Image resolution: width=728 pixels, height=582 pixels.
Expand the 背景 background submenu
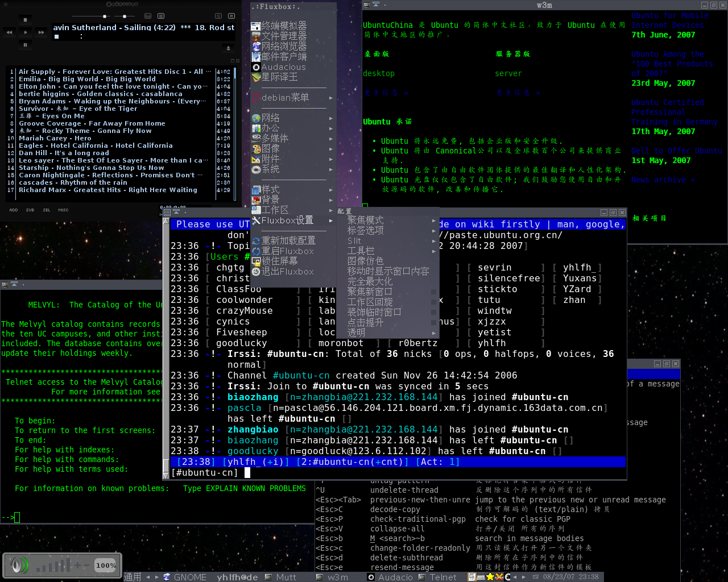[293, 199]
